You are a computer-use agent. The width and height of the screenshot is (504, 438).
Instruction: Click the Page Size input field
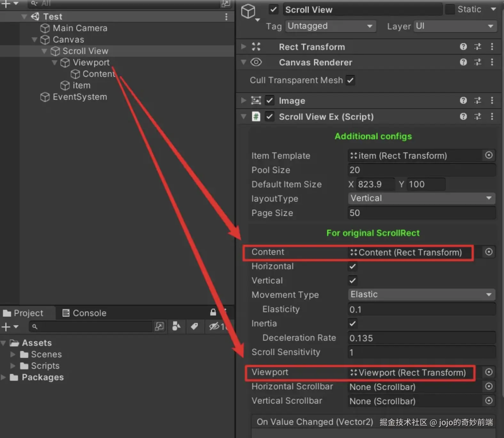[x=421, y=213]
